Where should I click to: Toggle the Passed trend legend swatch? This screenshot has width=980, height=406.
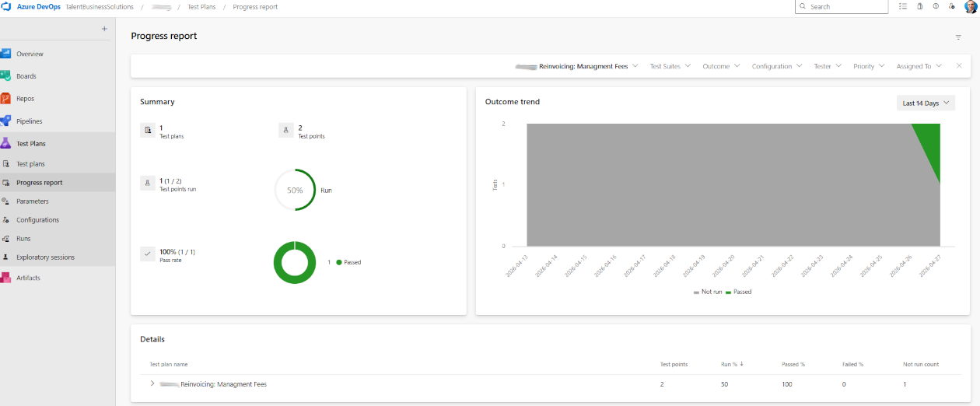coord(728,292)
